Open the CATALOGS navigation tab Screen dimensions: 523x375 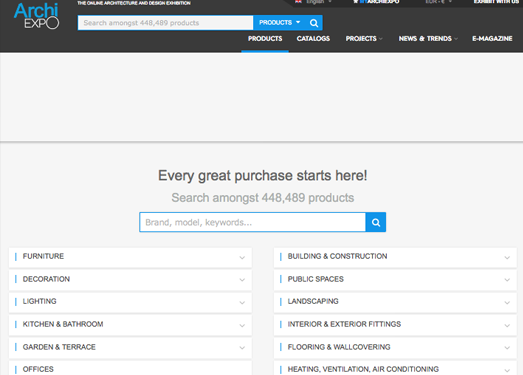313,39
